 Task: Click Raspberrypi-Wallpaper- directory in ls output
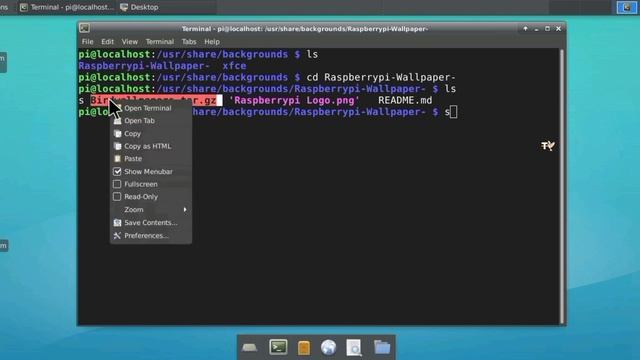[x=144, y=66]
